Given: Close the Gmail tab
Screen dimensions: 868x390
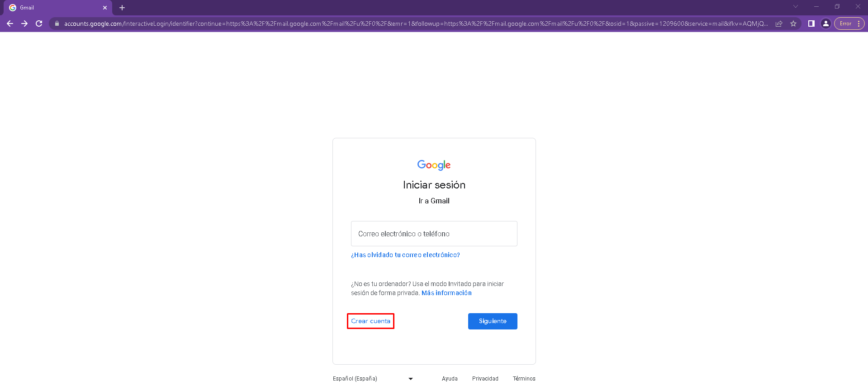Looking at the screenshot, I should (x=105, y=8).
